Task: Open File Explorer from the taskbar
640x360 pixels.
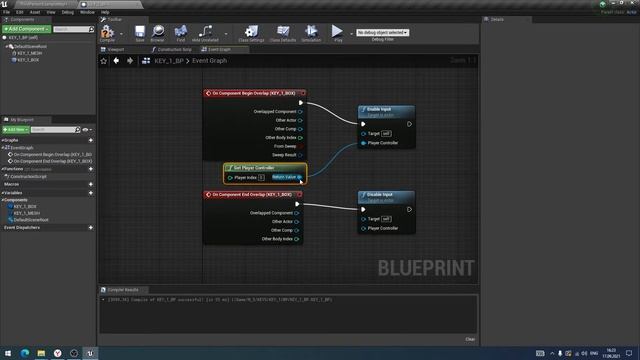Action: [41, 353]
